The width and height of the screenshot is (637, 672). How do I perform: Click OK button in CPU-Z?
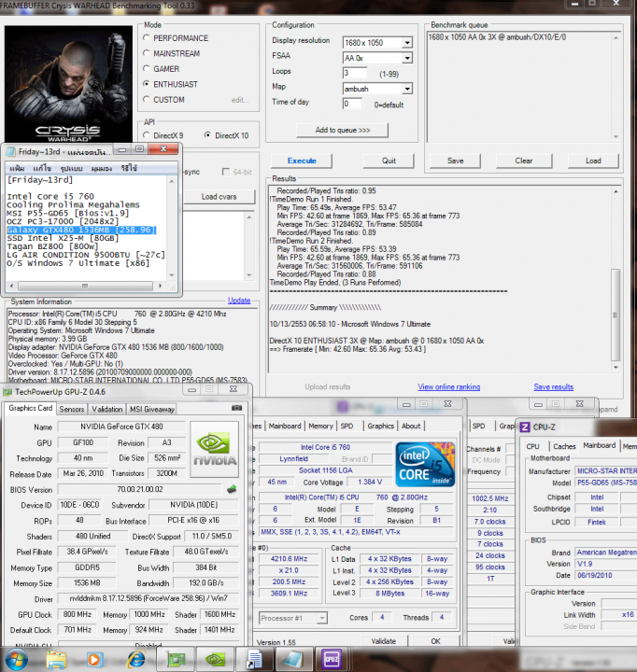(435, 641)
